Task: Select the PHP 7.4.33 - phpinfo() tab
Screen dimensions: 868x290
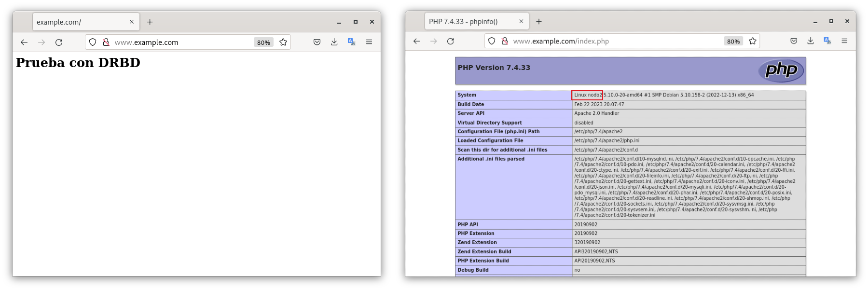Action: tap(470, 22)
